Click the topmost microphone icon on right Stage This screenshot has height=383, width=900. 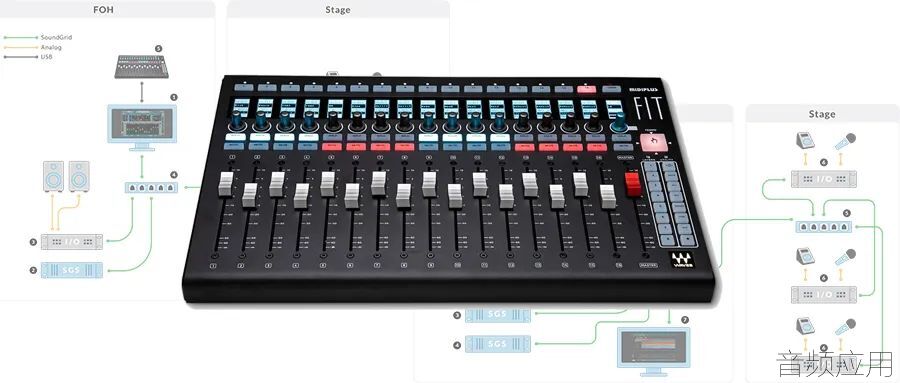pyautogui.click(x=845, y=141)
